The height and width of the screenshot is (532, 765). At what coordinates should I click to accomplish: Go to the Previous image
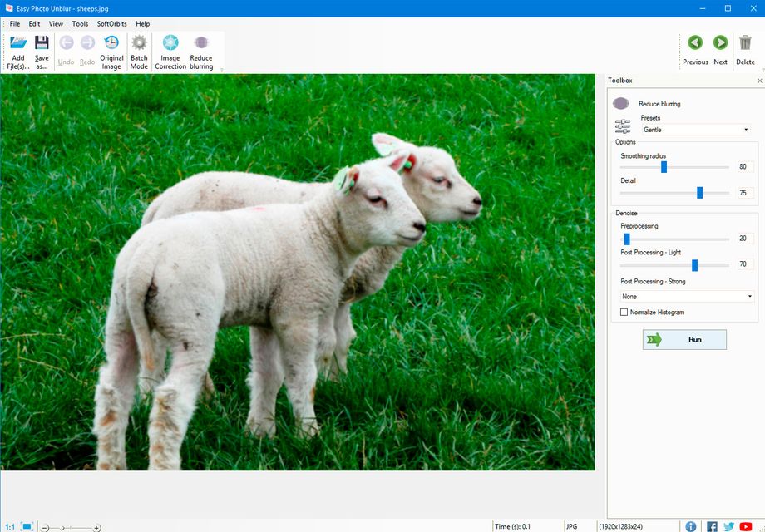(695, 49)
